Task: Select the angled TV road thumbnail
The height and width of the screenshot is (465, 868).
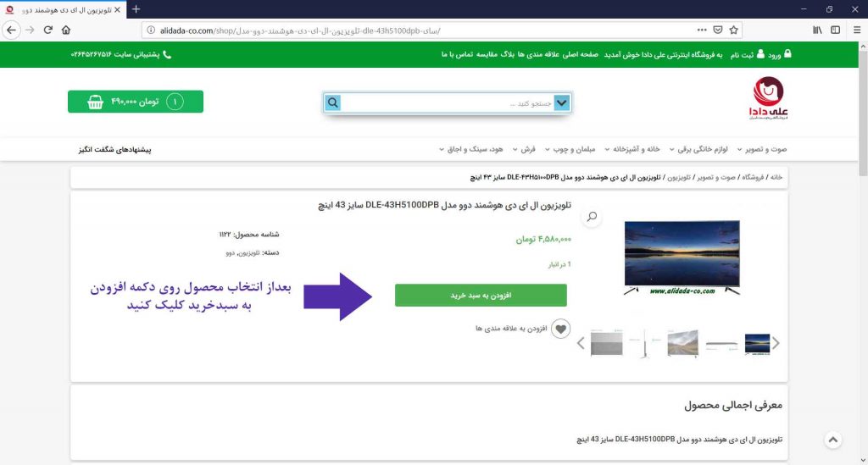Action: click(682, 343)
